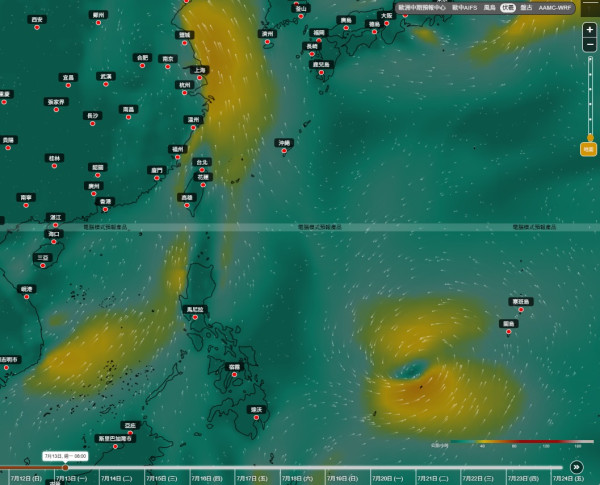
Task: Click the timeline's brown playhead knob
Action: pos(65,467)
